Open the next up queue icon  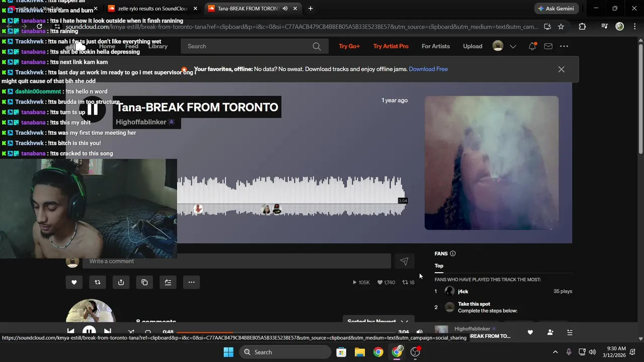(x=570, y=332)
